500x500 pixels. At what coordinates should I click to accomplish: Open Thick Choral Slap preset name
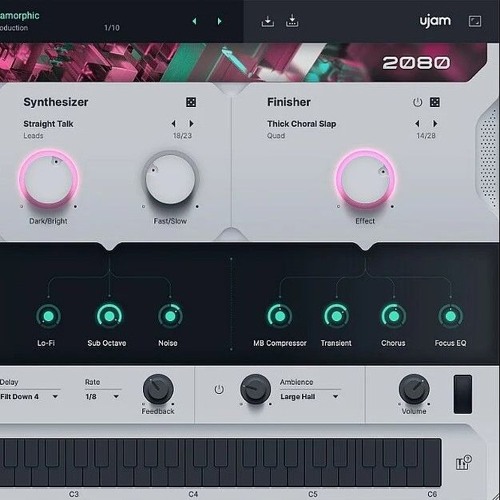302,124
